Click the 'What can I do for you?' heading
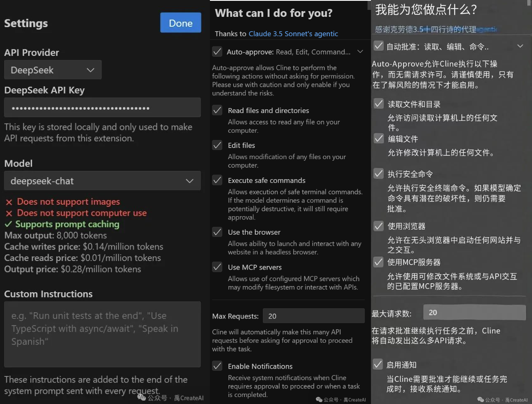The image size is (532, 404). pyautogui.click(x=274, y=13)
